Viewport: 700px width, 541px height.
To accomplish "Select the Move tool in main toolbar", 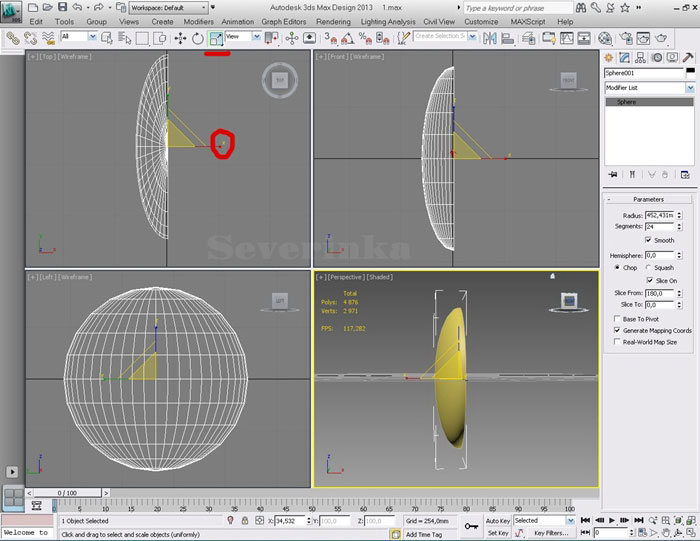I will pos(180,38).
